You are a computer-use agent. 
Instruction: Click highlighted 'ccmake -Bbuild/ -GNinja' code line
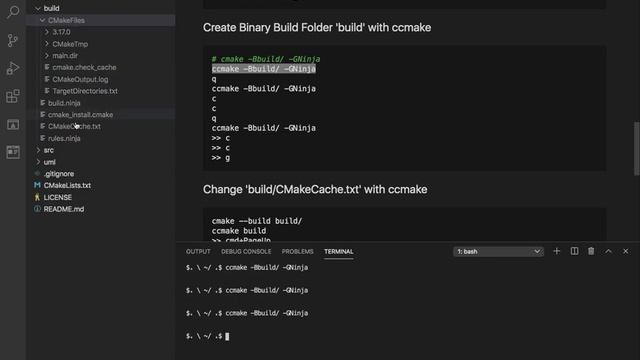coord(264,69)
